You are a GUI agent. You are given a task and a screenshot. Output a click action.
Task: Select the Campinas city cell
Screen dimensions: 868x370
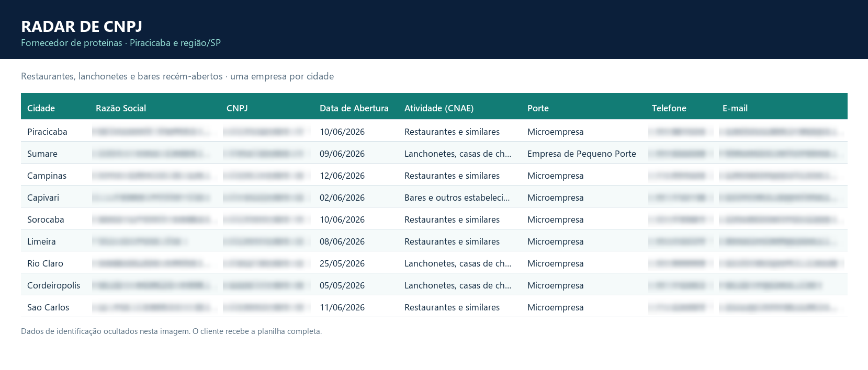point(47,176)
